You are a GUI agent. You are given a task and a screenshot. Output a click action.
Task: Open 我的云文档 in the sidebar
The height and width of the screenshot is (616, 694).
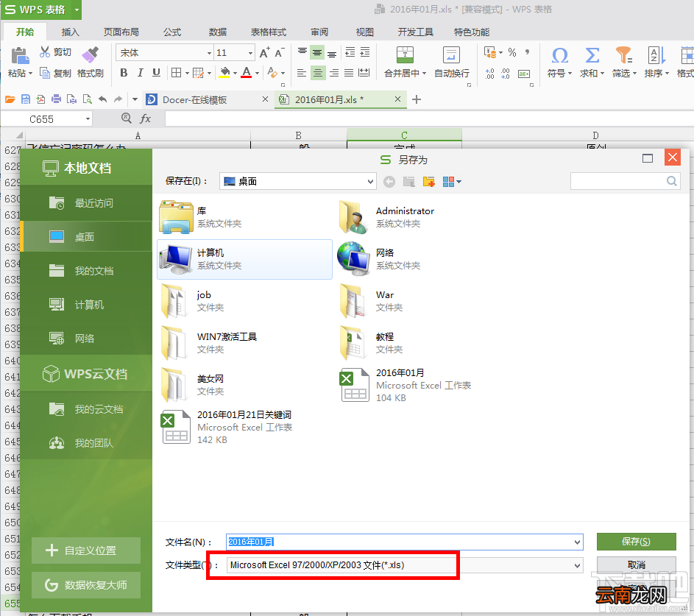[x=86, y=409]
